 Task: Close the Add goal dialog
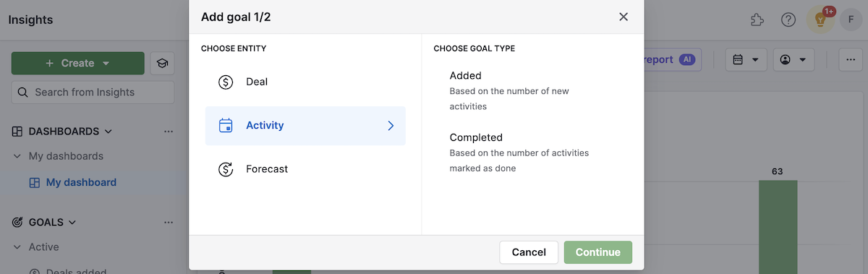point(624,17)
